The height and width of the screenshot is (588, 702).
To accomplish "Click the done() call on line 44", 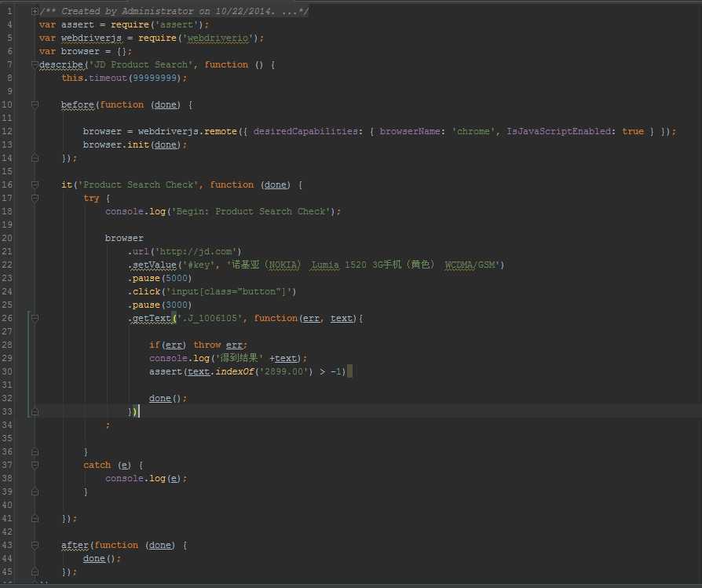I will click(x=99, y=558).
